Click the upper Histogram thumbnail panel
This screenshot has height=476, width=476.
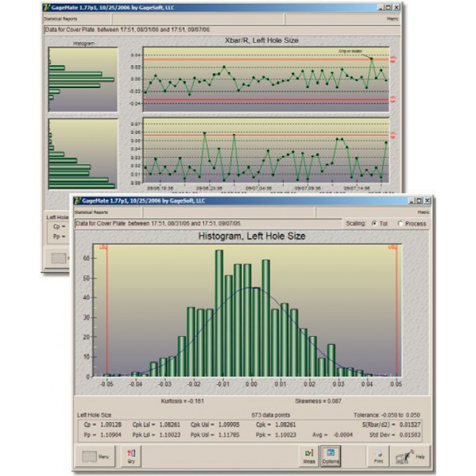click(83, 79)
